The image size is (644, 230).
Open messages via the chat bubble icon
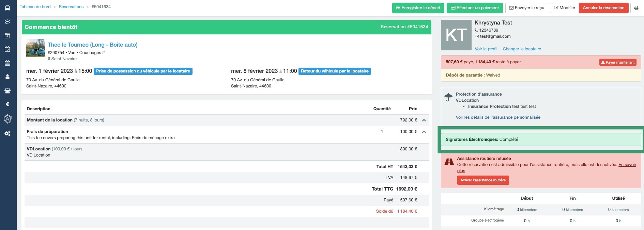7,22
